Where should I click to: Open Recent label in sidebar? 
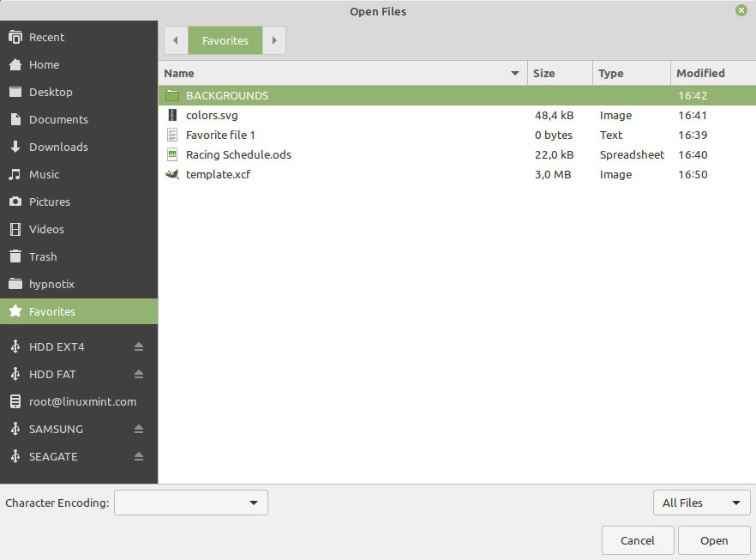coord(46,37)
